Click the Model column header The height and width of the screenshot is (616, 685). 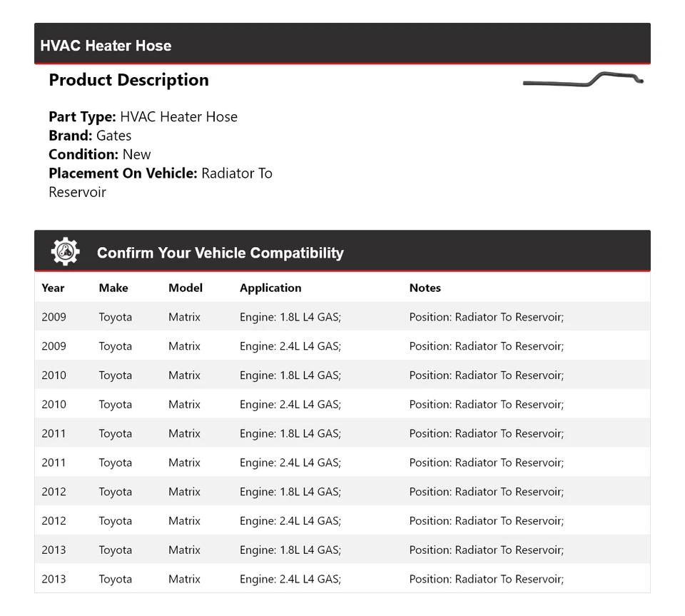pyautogui.click(x=186, y=288)
